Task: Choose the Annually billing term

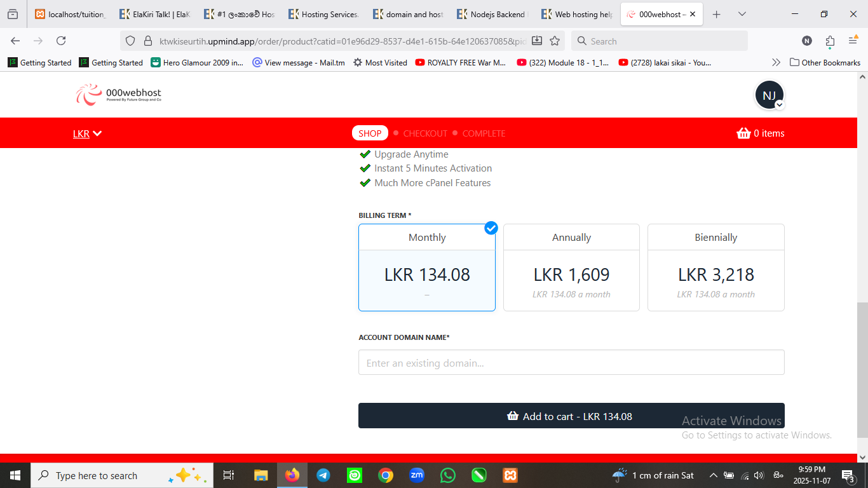Action: [571, 268]
